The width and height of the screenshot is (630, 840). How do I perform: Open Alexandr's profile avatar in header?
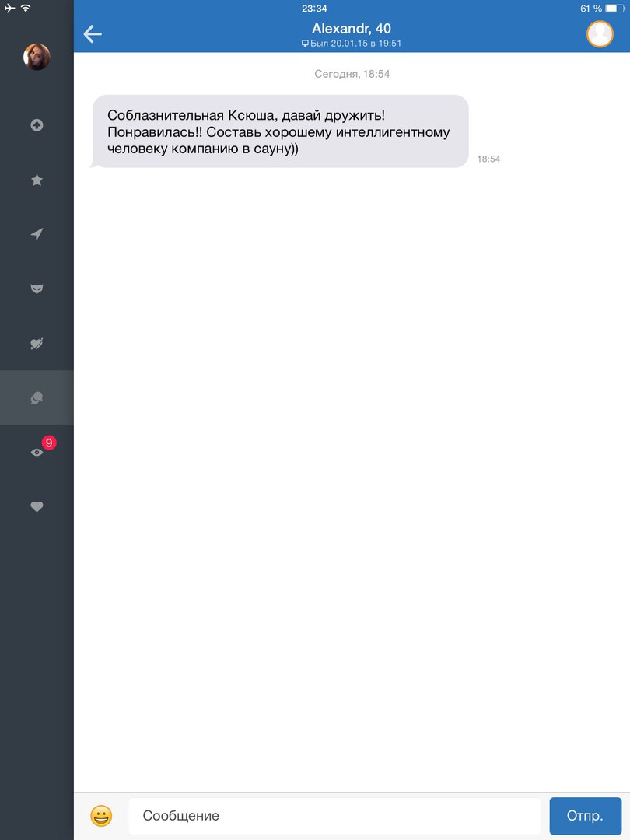pyautogui.click(x=600, y=34)
